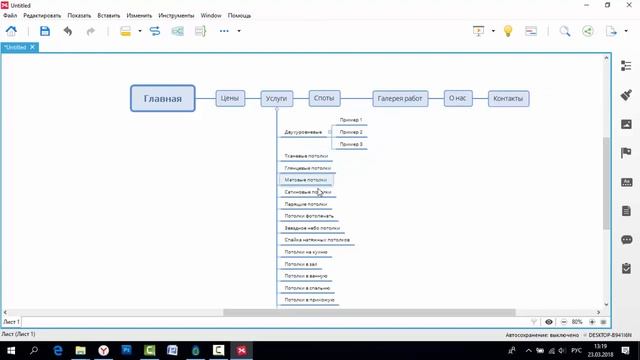Click the Boundary tool icon
The width and height of the screenshot is (640, 360).
[178, 31]
